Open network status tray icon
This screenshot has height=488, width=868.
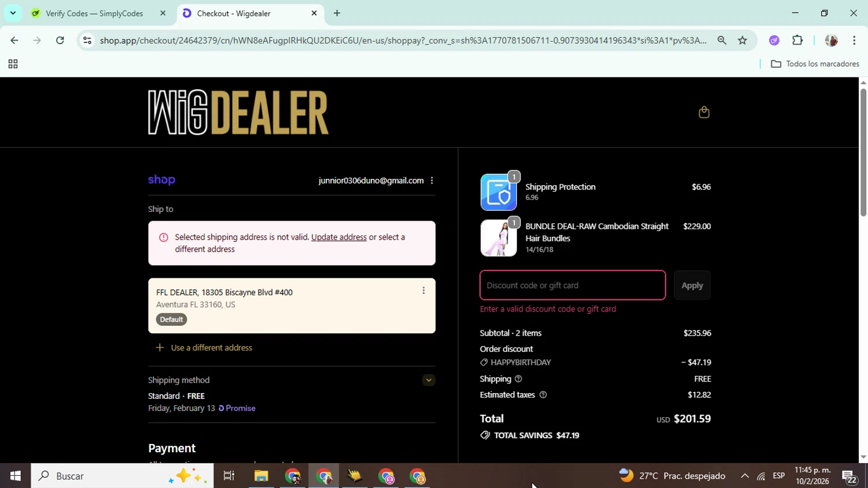pos(761,476)
